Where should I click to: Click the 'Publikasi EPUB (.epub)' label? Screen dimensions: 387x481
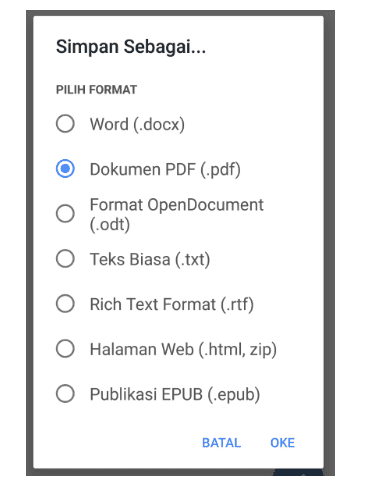click(x=175, y=395)
